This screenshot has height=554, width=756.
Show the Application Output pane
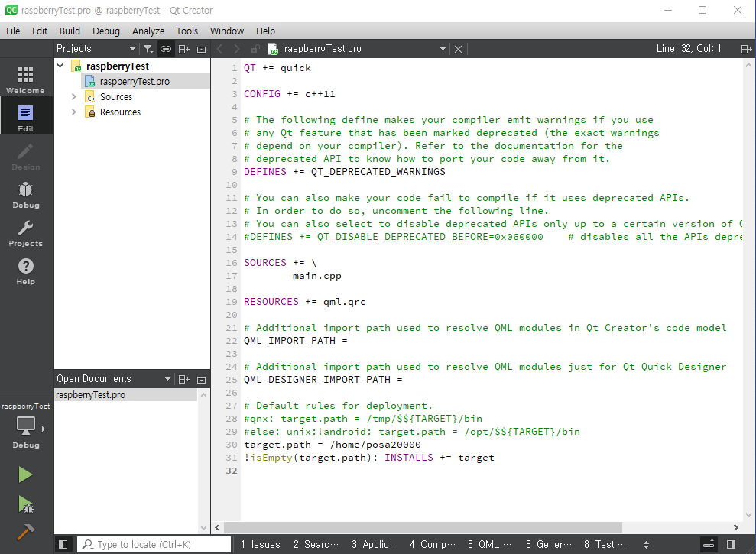pyautogui.click(x=375, y=544)
